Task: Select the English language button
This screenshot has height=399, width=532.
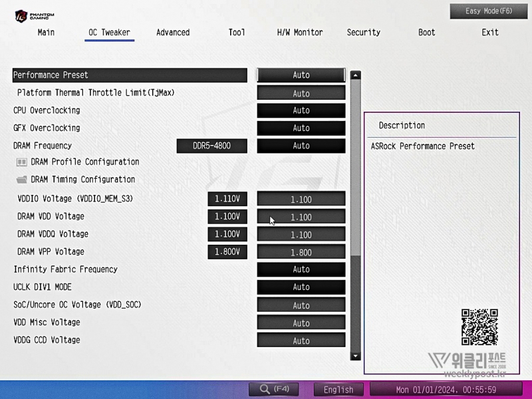Action: pyautogui.click(x=338, y=390)
